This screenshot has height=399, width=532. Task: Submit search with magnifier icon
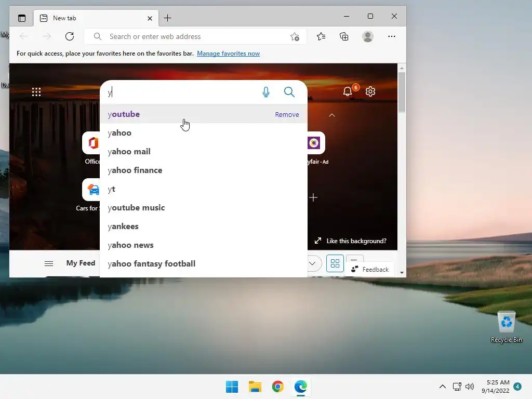pyautogui.click(x=289, y=92)
